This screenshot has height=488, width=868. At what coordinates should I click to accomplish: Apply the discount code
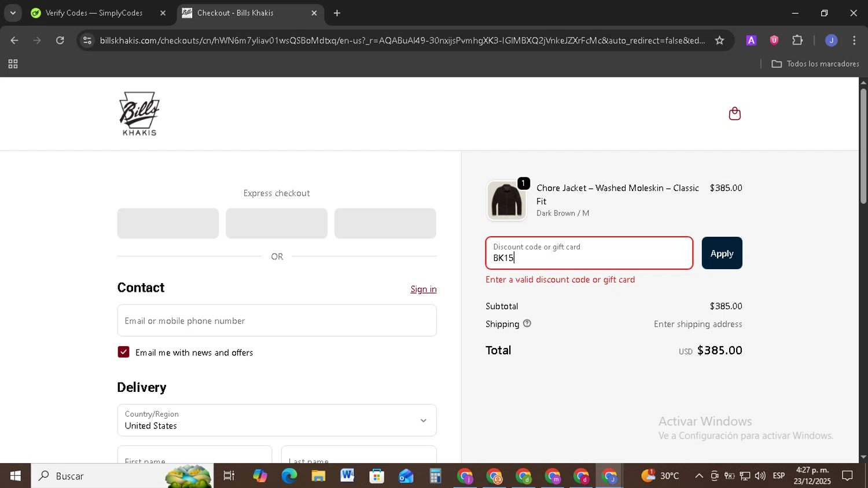click(x=722, y=253)
